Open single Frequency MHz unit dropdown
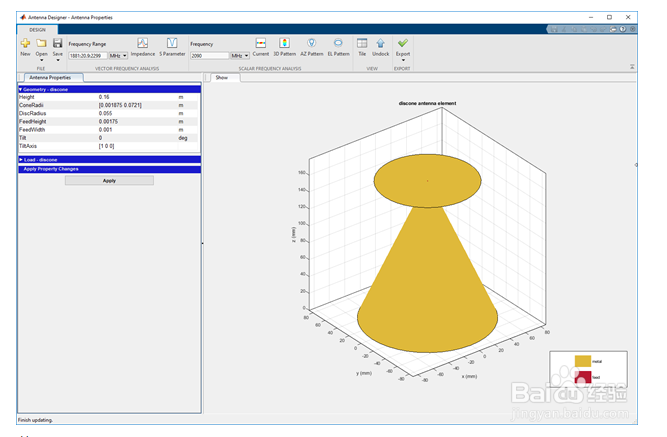Viewport: 667px width, 437px height. [240, 56]
